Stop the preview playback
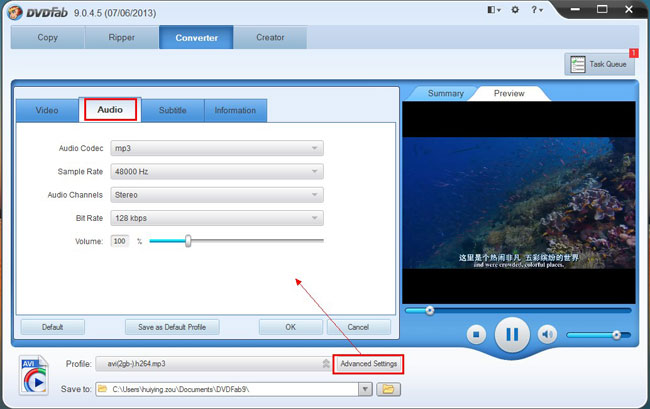 click(476, 334)
